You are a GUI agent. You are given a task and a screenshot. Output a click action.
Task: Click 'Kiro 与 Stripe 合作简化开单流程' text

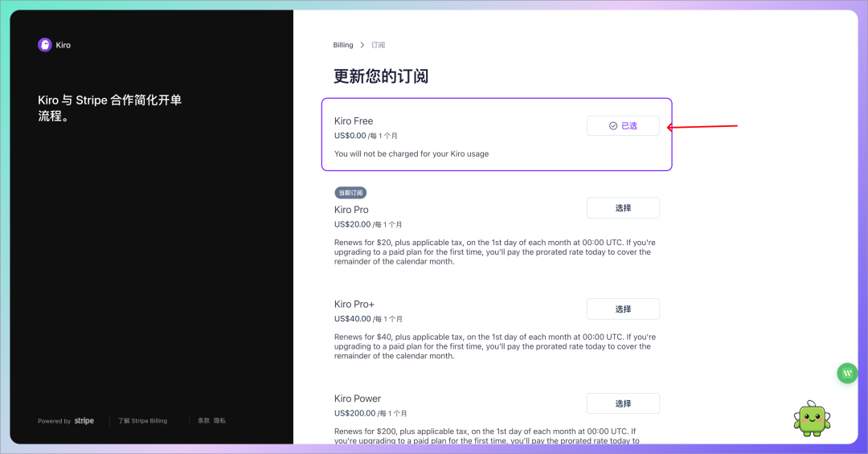pyautogui.click(x=109, y=108)
